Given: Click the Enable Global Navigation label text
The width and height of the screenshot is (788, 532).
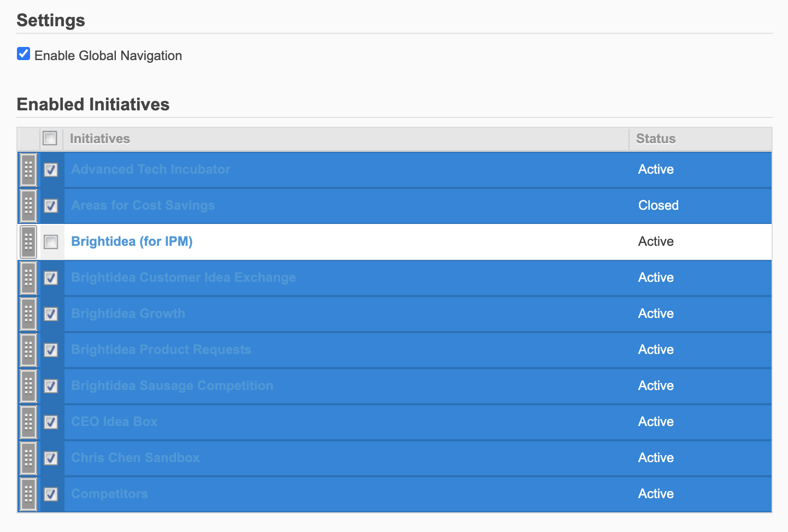Looking at the screenshot, I should 108,56.
